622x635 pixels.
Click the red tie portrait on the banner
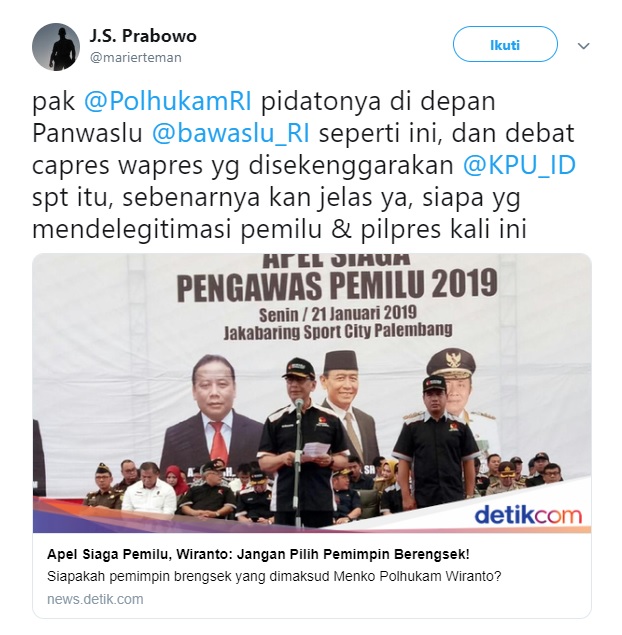pos(213,417)
